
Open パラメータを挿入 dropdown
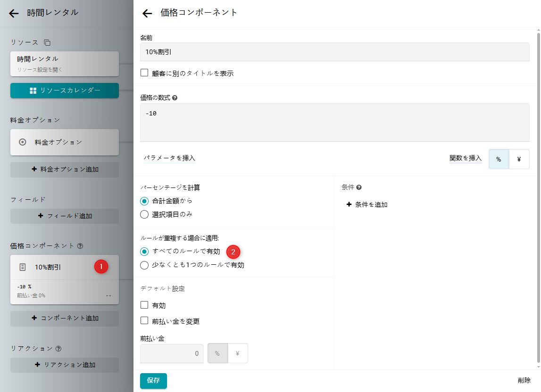[x=169, y=158]
